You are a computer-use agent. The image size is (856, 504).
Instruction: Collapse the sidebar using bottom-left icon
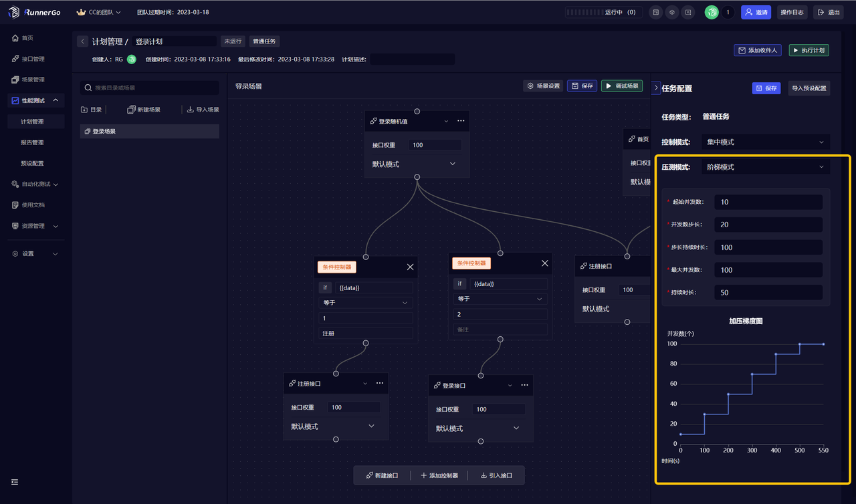(x=15, y=482)
